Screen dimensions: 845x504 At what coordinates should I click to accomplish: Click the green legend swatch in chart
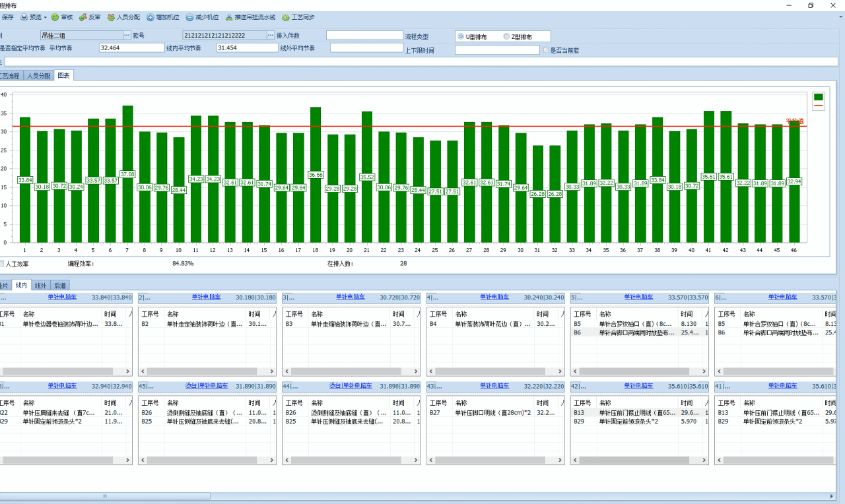[x=819, y=96]
